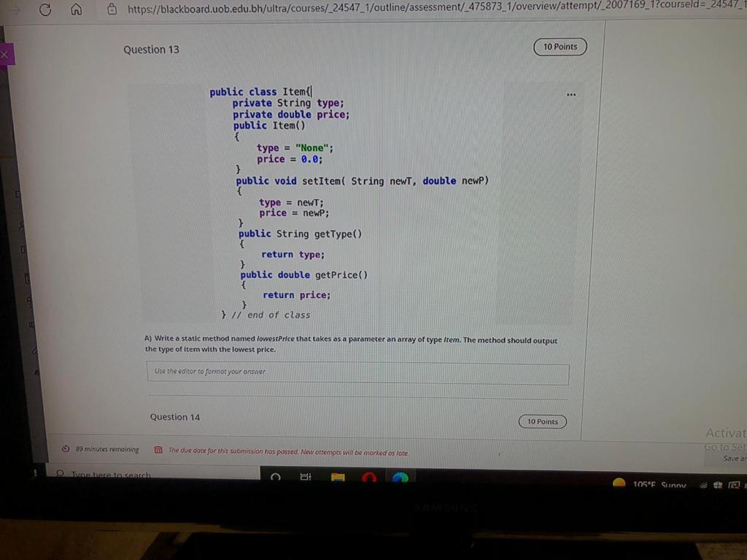Image resolution: width=747 pixels, height=560 pixels.
Task: Click a system tray icon near the weather display
Action: [x=704, y=483]
